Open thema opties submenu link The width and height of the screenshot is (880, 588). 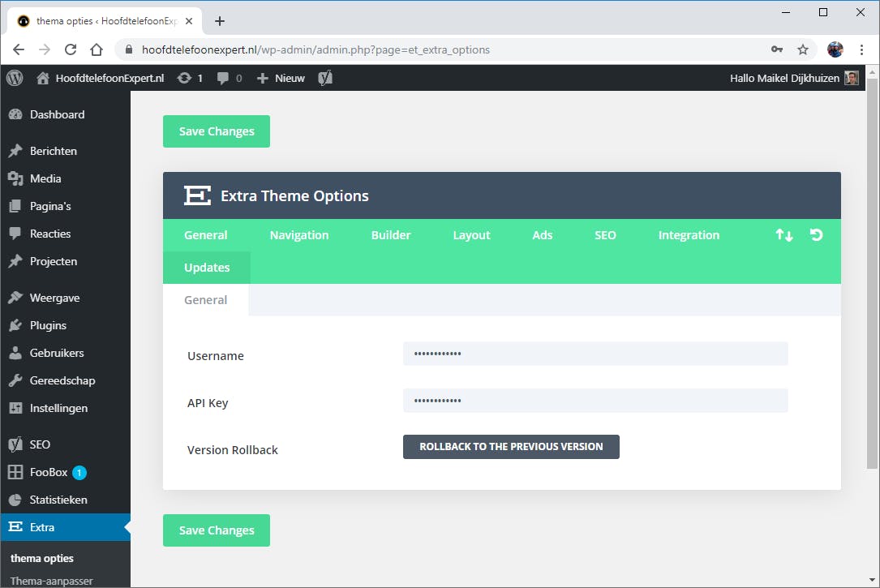point(42,558)
